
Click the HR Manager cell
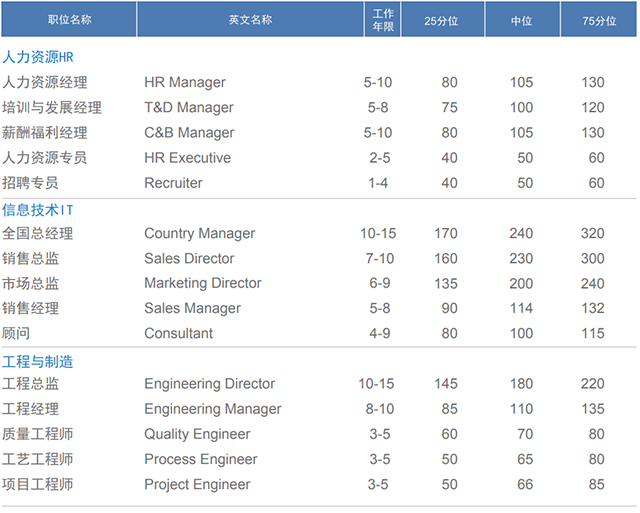185,82
